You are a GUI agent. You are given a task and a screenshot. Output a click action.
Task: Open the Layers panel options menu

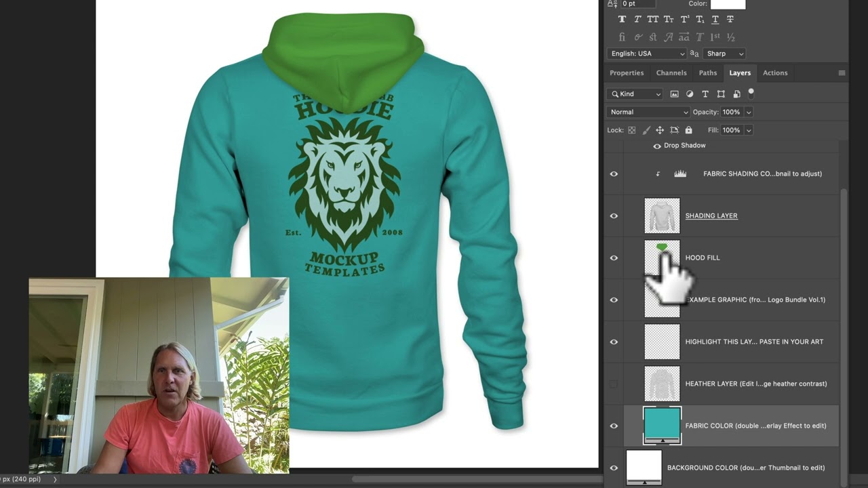click(x=842, y=73)
